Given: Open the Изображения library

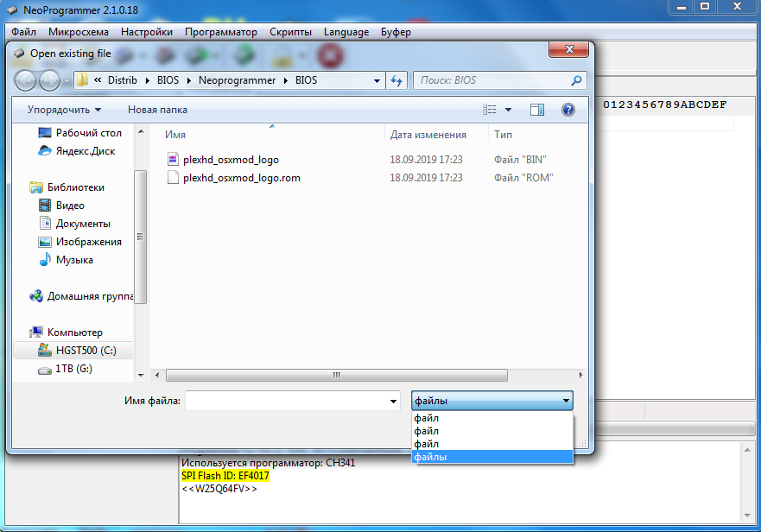Looking at the screenshot, I should [x=80, y=242].
